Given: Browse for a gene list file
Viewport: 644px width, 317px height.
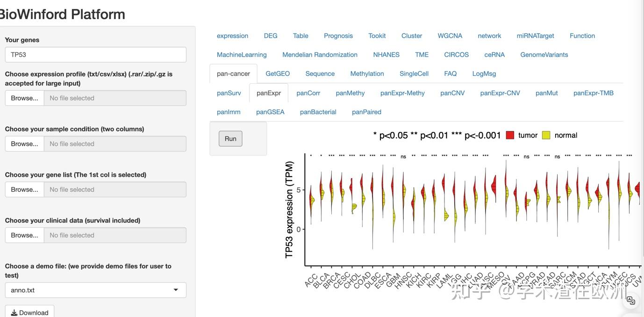Looking at the screenshot, I should pyautogui.click(x=25, y=190).
